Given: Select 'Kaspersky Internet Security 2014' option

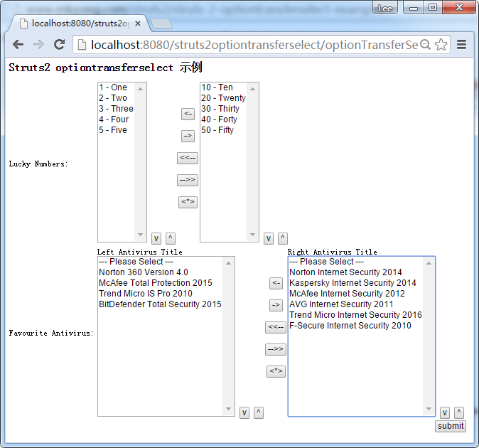Looking at the screenshot, I should 352,283.
